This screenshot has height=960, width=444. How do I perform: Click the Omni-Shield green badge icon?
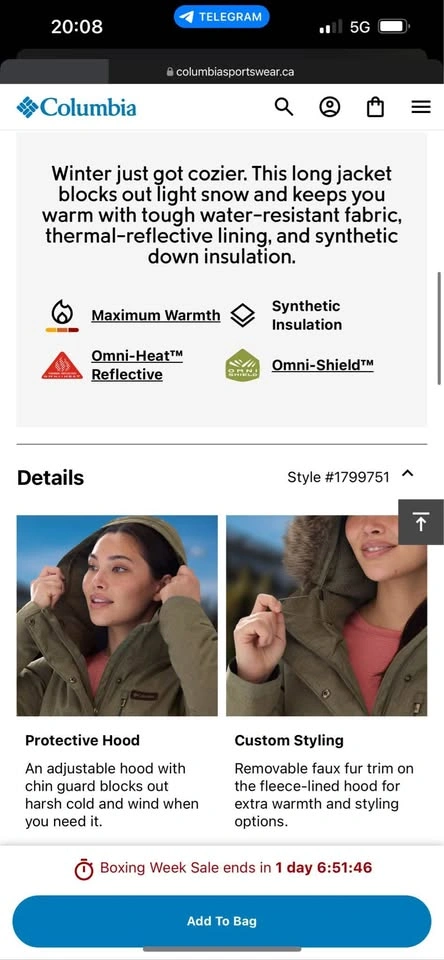(x=243, y=366)
